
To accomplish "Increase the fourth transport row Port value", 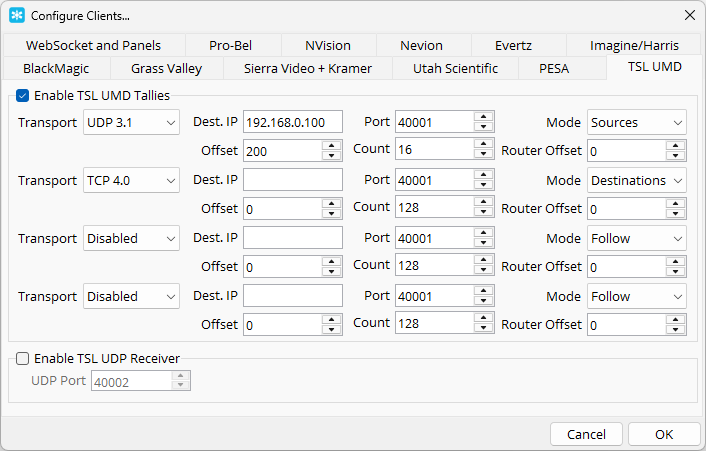I will pos(484,291).
